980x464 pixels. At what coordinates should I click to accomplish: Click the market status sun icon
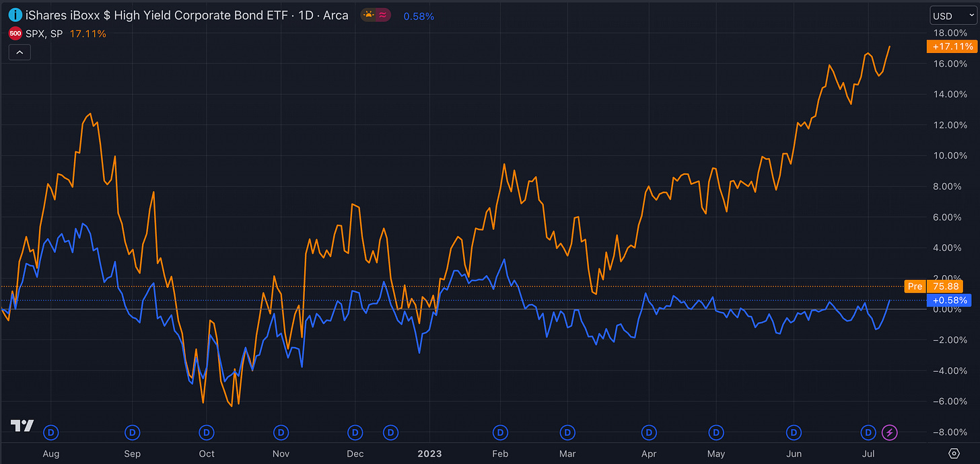coord(369,15)
